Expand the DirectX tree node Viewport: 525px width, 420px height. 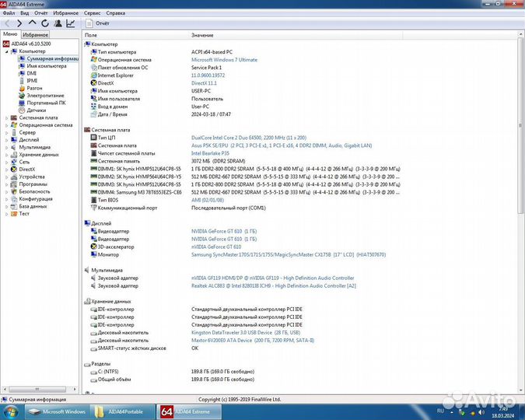click(6, 170)
